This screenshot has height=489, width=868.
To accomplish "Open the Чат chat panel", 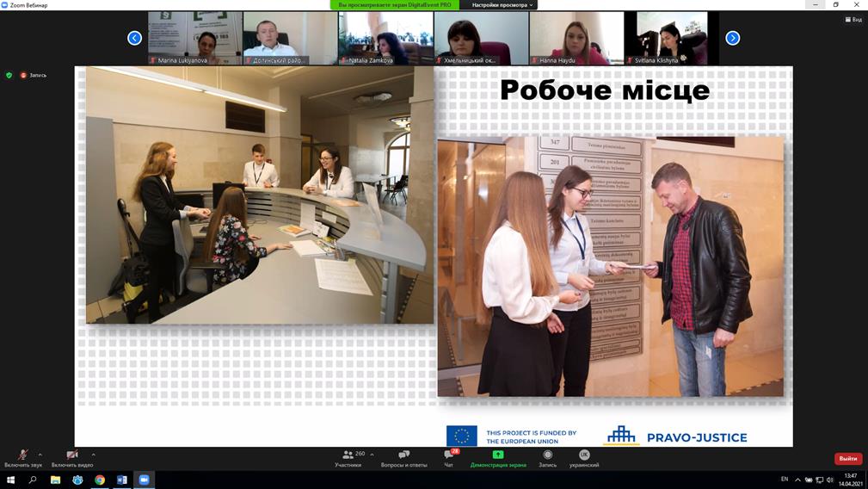I will point(448,457).
